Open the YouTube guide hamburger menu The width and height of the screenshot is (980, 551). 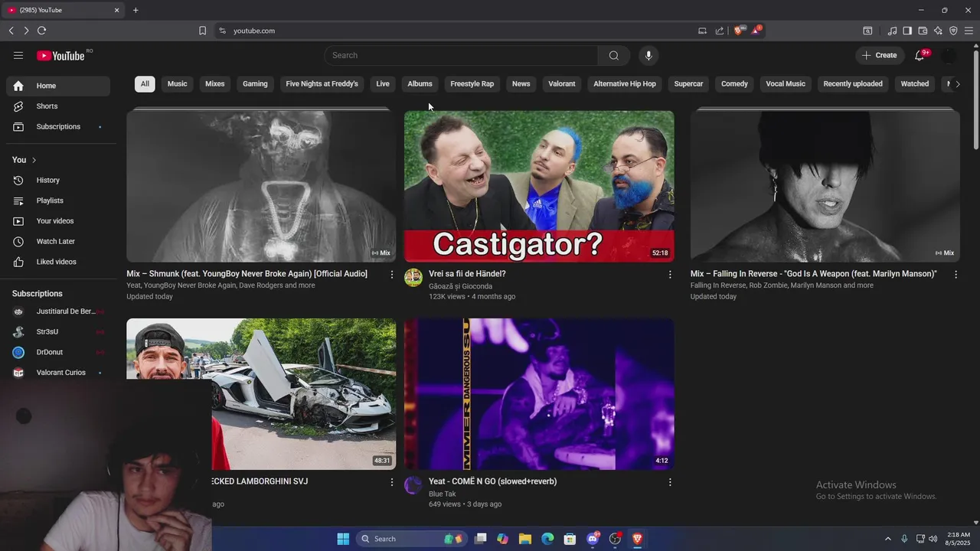coord(18,55)
